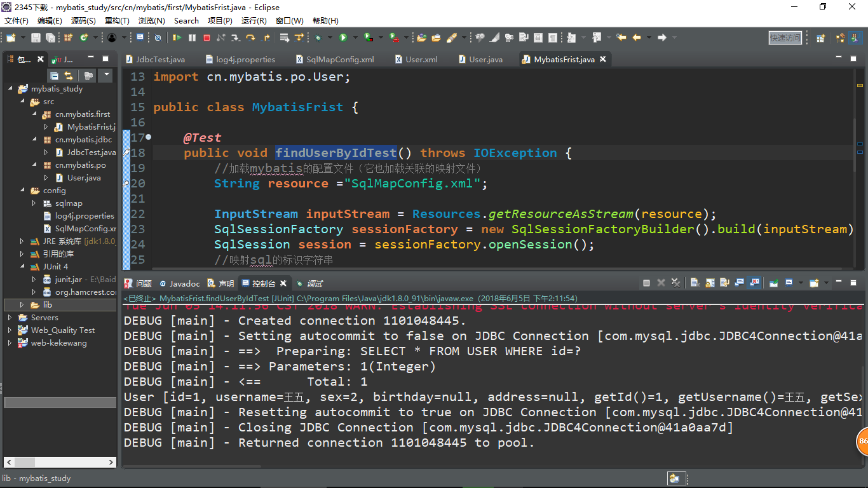Viewport: 868px width, 488px height.
Task: Switch to the 调试 view tab
Action: (x=309, y=283)
